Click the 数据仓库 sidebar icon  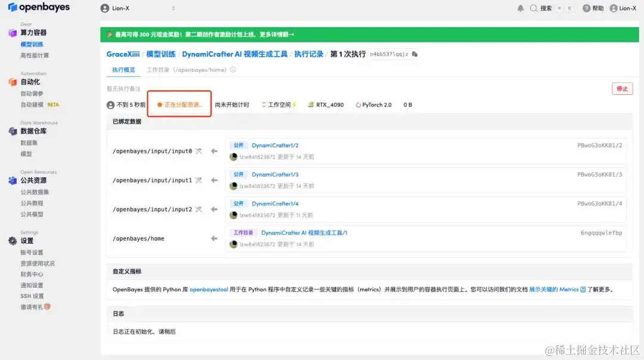pyautogui.click(x=13, y=131)
